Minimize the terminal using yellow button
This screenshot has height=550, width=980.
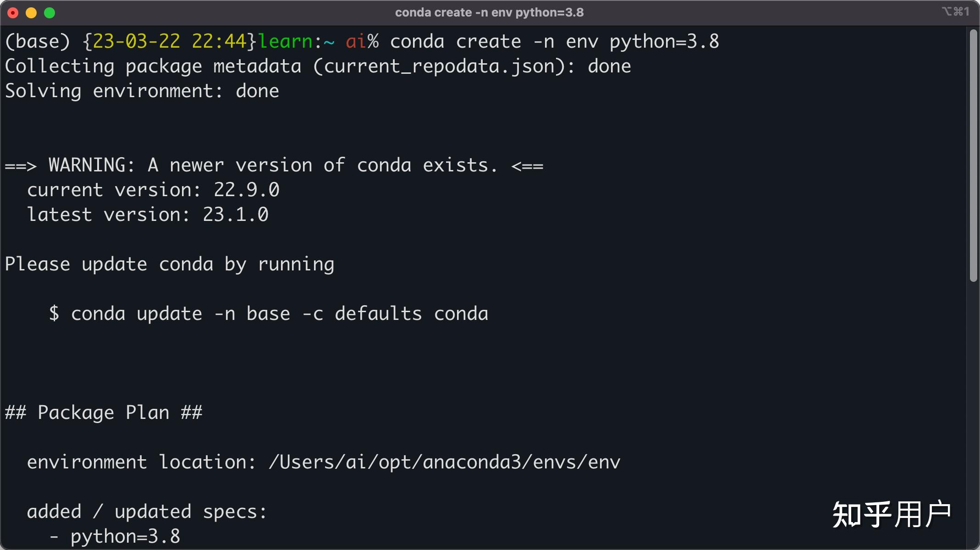(31, 13)
